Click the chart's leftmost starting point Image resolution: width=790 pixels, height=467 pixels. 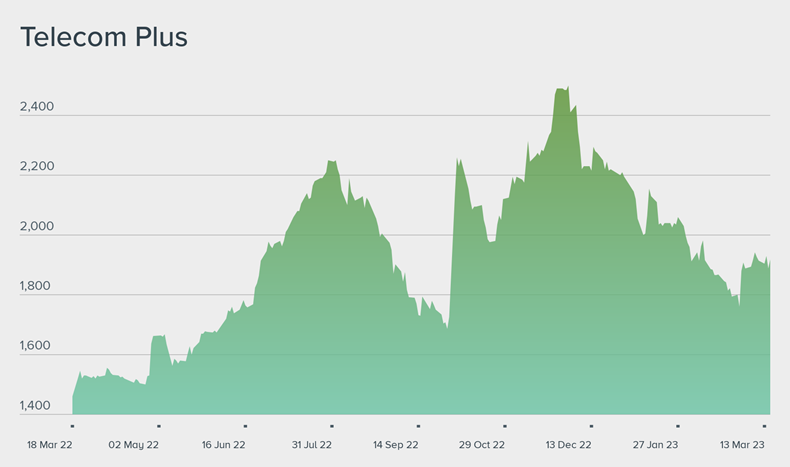click(x=74, y=396)
